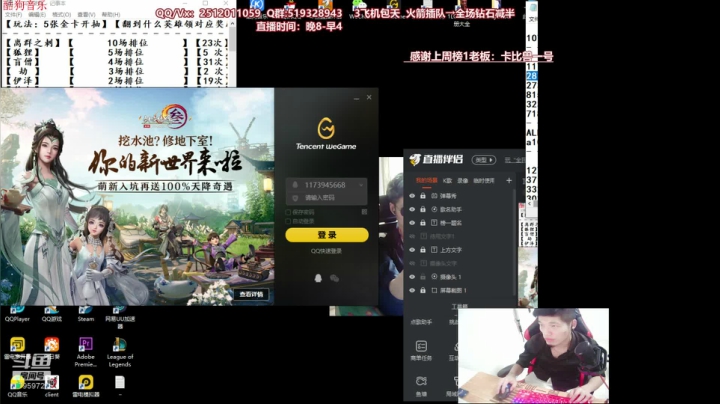The image size is (720, 404).
Task: Click the password field in WeGame login
Action: pyautogui.click(x=326, y=198)
